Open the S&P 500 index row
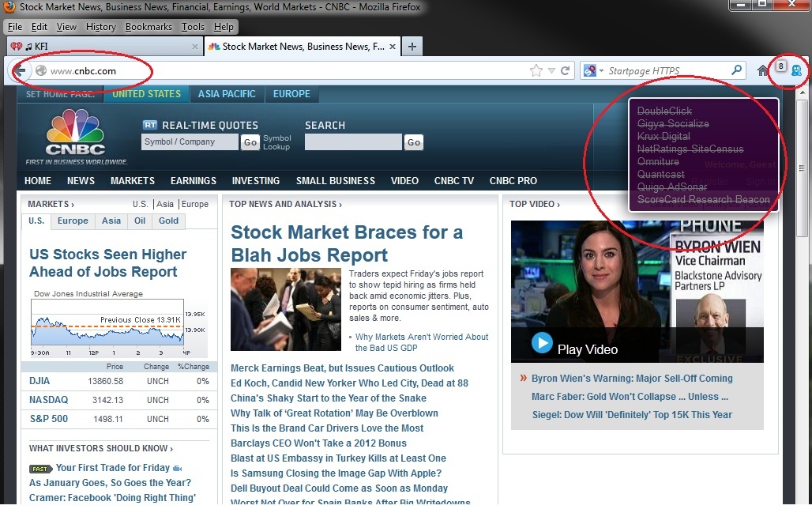Screen dimensions: 812x528 [119, 419]
